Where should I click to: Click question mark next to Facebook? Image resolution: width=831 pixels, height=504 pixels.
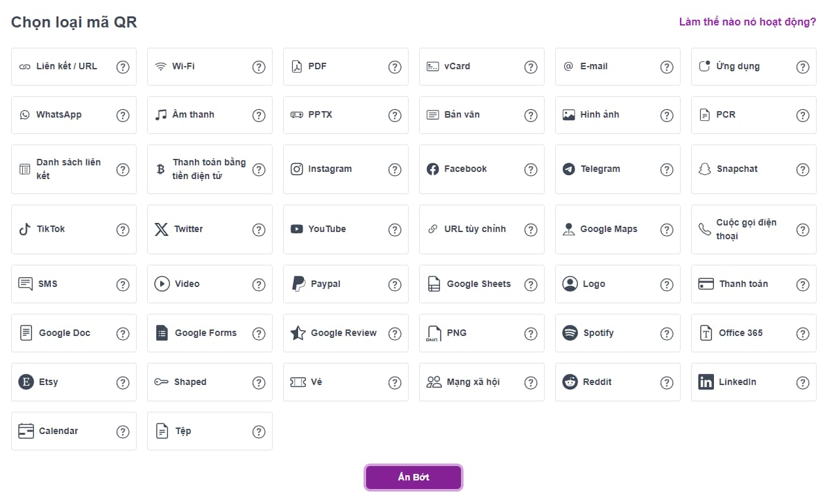[x=531, y=169]
